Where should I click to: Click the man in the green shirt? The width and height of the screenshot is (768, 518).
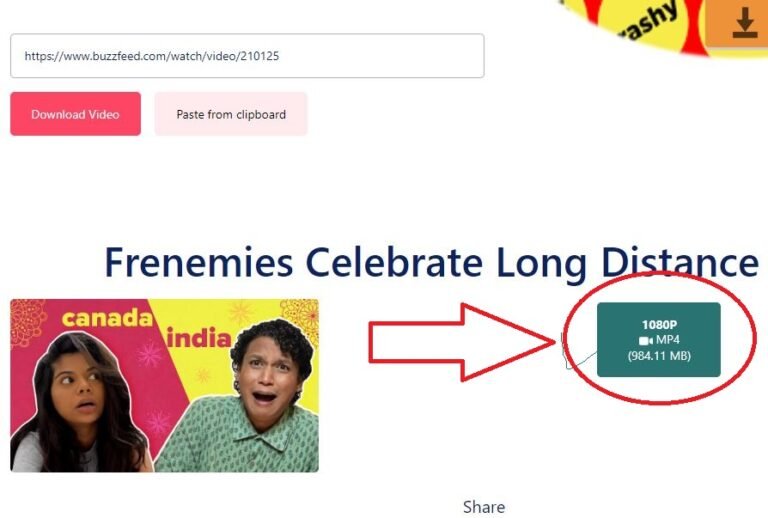point(245,399)
